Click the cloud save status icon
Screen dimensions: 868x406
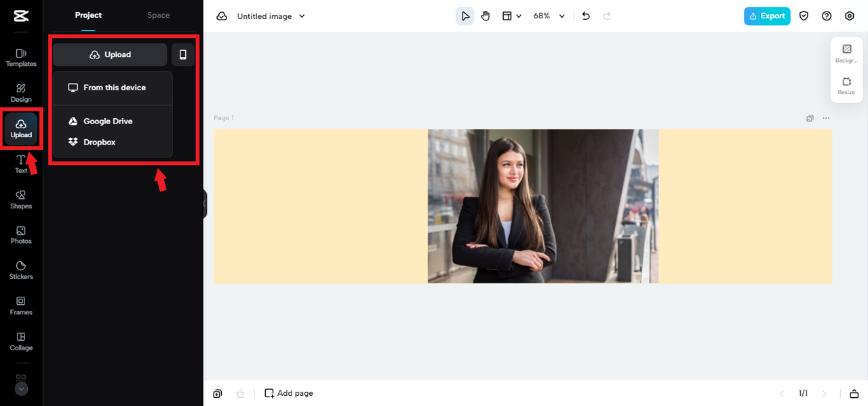222,16
